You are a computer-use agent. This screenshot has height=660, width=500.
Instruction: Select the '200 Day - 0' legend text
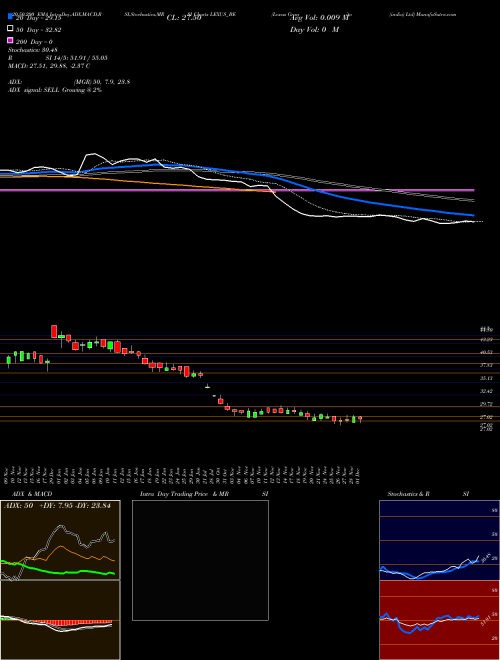[x=35, y=42]
